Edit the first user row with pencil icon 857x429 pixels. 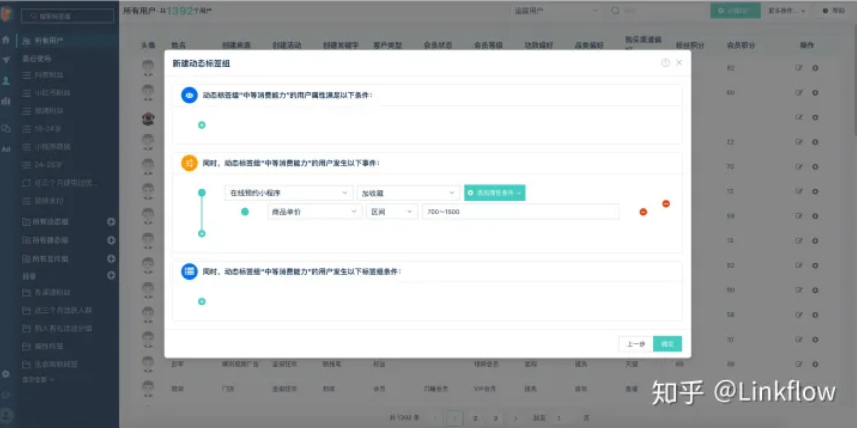pyautogui.click(x=799, y=68)
